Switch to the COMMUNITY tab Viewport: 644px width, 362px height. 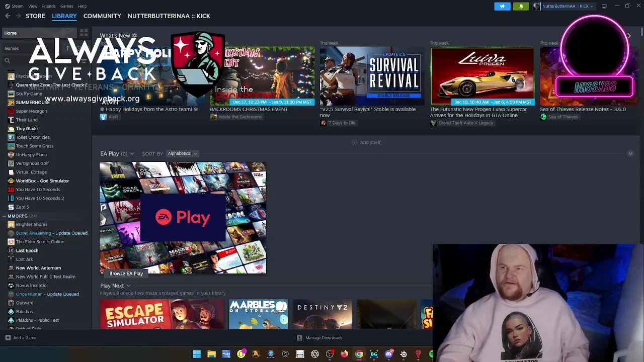point(102,16)
